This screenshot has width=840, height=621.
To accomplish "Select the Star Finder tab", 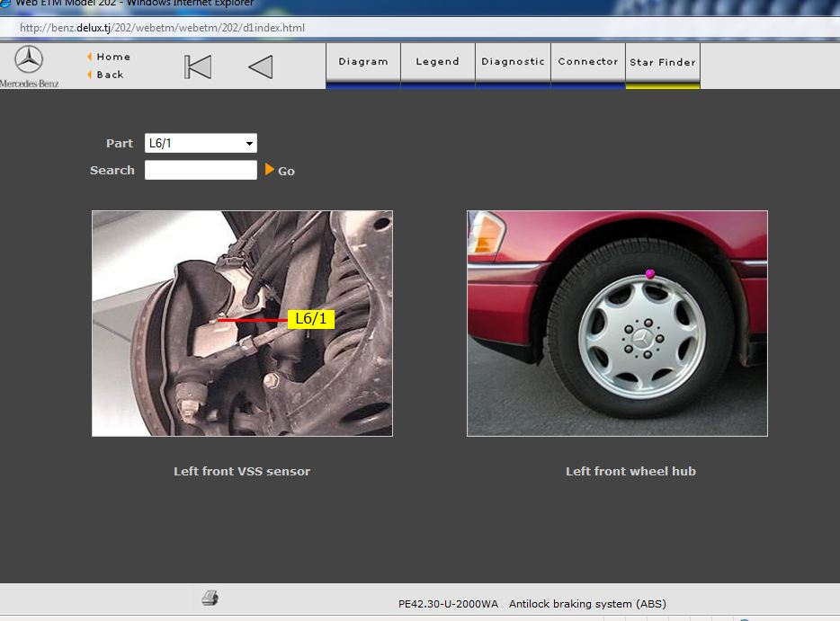I will [x=663, y=63].
